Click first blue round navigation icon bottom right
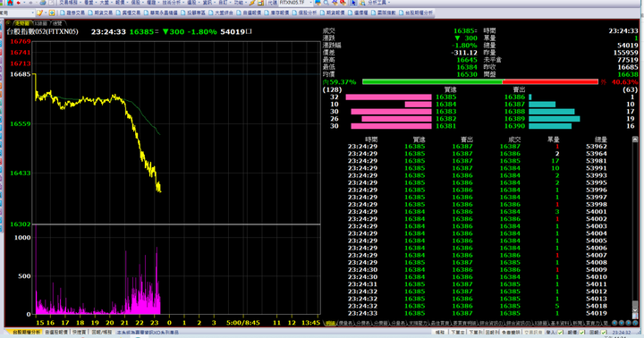 pyautogui.click(x=614, y=323)
